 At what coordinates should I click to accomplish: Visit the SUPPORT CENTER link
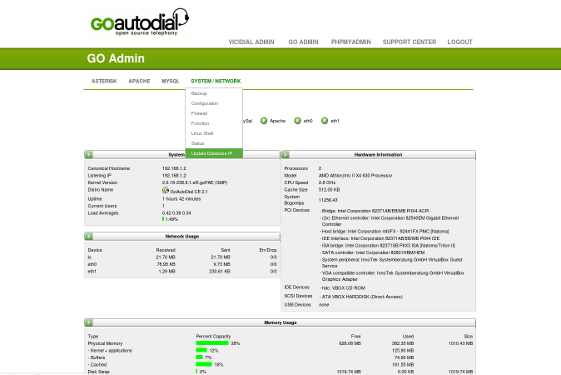point(409,42)
